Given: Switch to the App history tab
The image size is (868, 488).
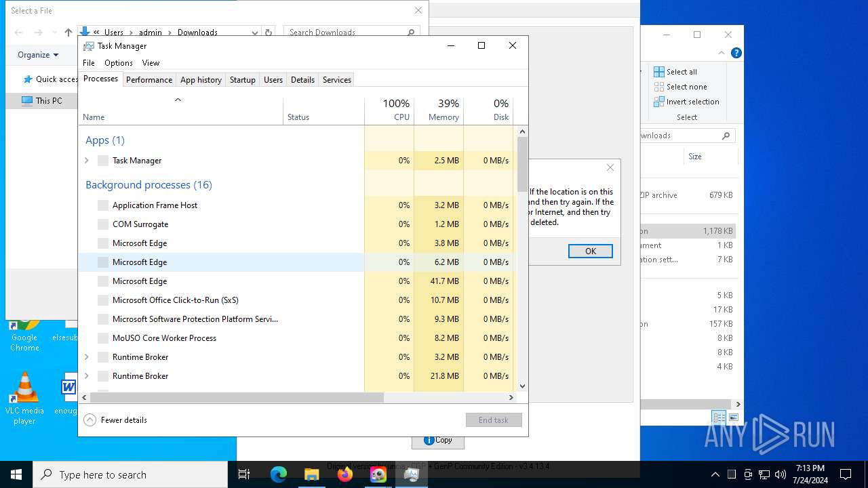Looking at the screenshot, I should [x=201, y=79].
